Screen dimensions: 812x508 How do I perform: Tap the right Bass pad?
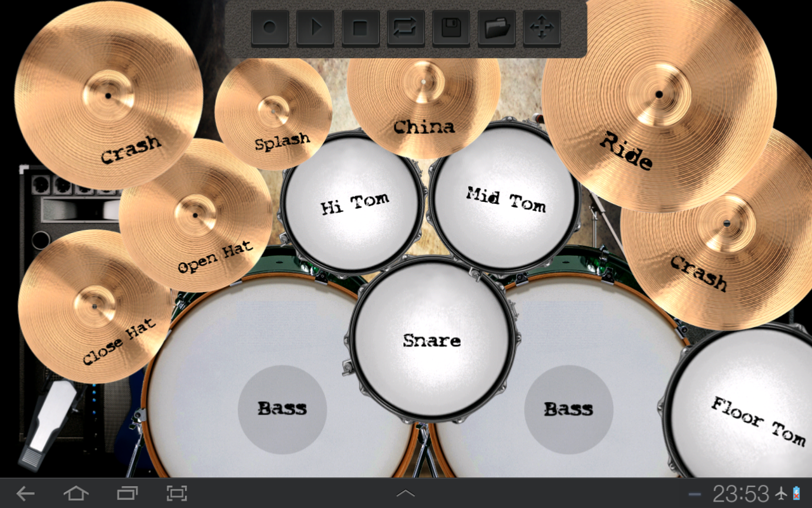point(568,410)
